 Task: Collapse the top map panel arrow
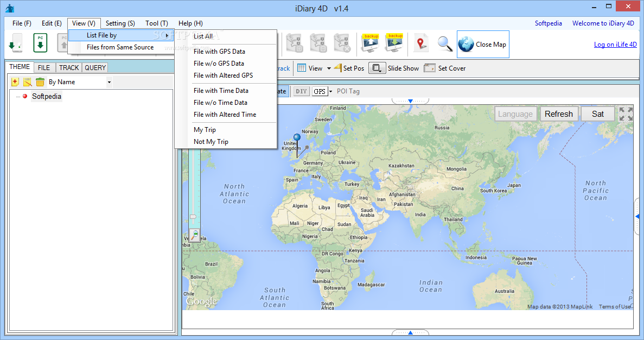tap(410, 100)
